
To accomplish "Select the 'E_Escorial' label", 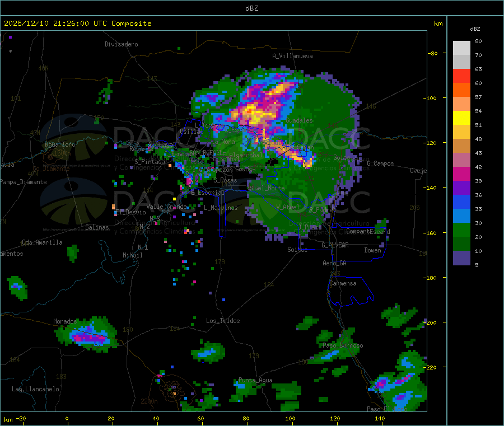I will pyautogui.click(x=208, y=193).
